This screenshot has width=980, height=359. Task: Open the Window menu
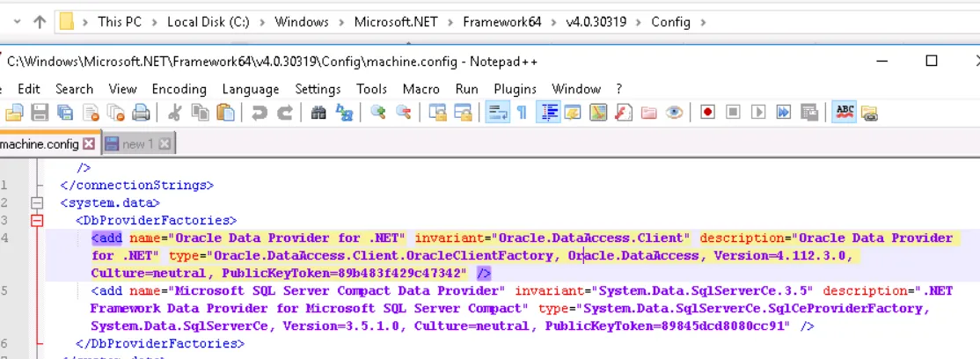click(575, 89)
